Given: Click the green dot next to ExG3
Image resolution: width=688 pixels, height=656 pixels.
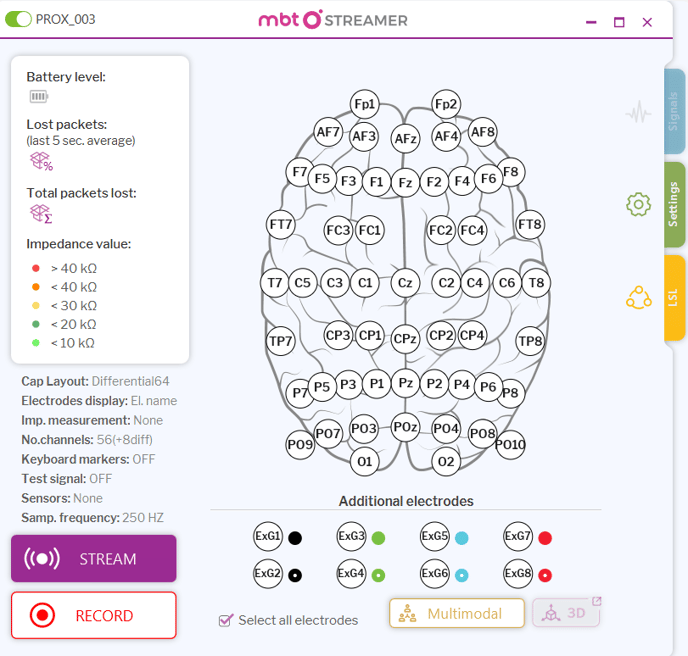Looking at the screenshot, I should point(378,538).
